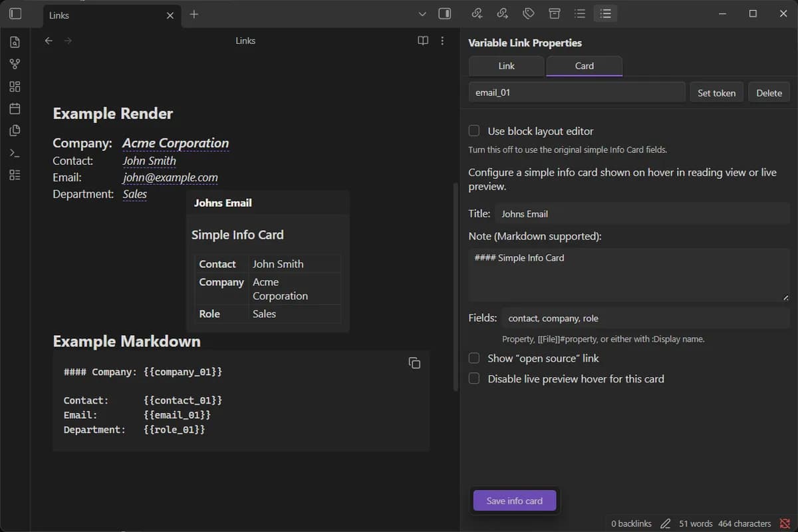This screenshot has width=798, height=532.
Task: Click the Fields input with contact, company, role
Action: (646, 318)
